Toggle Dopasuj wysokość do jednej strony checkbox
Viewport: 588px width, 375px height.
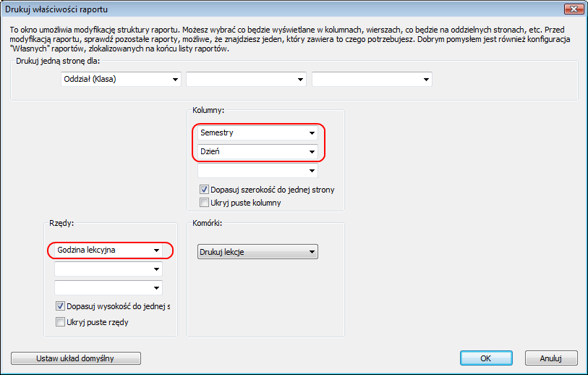pyautogui.click(x=60, y=306)
